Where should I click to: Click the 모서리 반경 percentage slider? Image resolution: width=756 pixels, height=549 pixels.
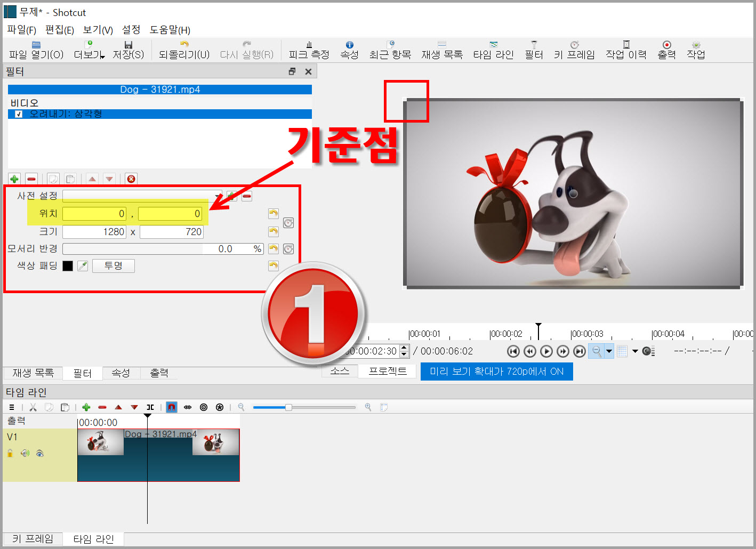163,249
